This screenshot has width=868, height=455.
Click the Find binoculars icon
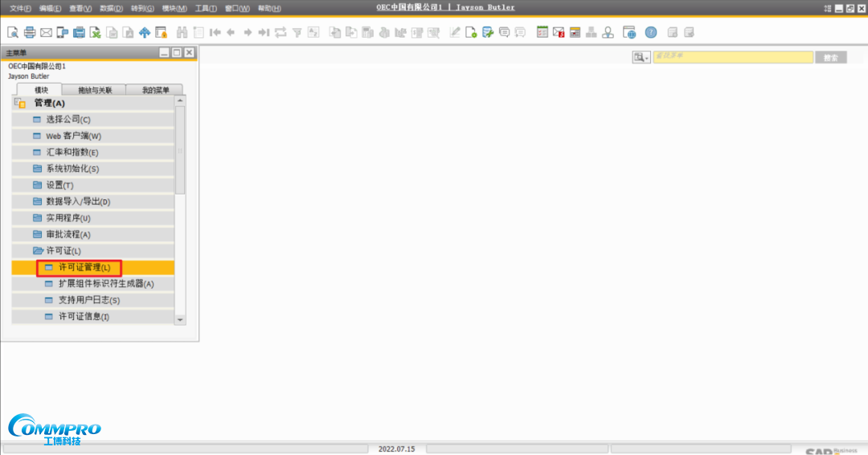(x=182, y=33)
